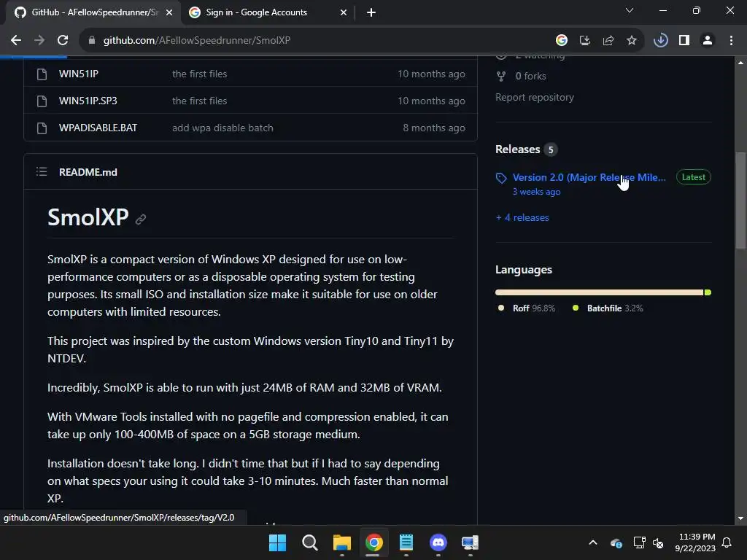
Task: Open Chrome three-dot menu
Action: [x=731, y=41]
